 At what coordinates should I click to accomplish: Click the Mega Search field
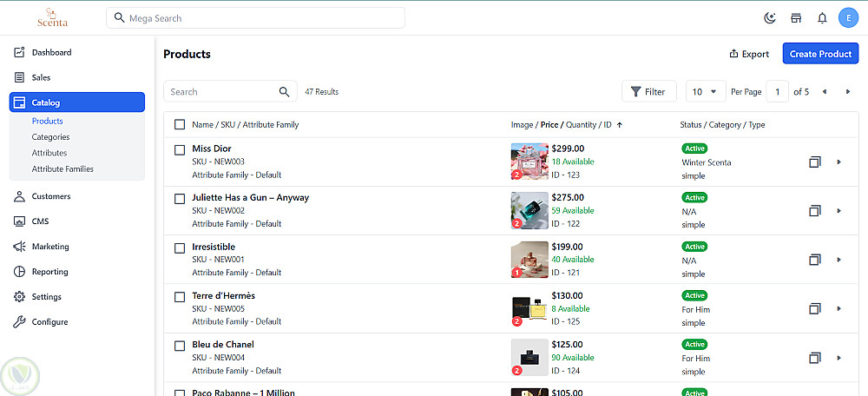[x=255, y=18]
